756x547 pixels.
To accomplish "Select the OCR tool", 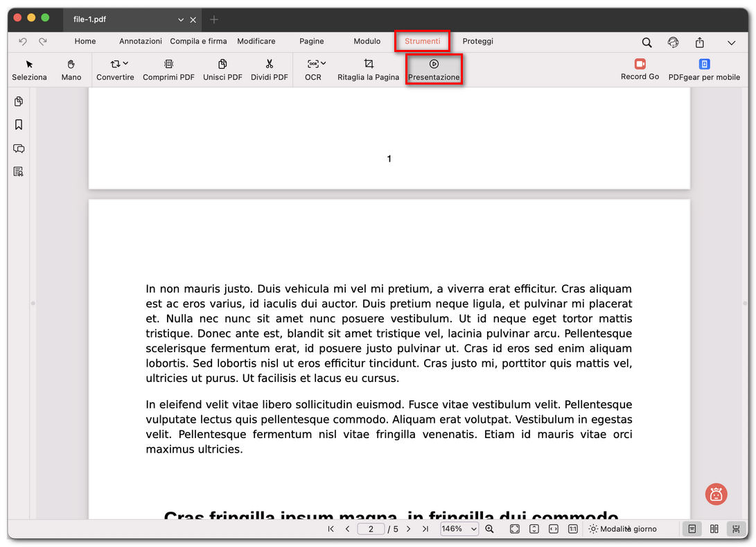I will click(x=313, y=69).
